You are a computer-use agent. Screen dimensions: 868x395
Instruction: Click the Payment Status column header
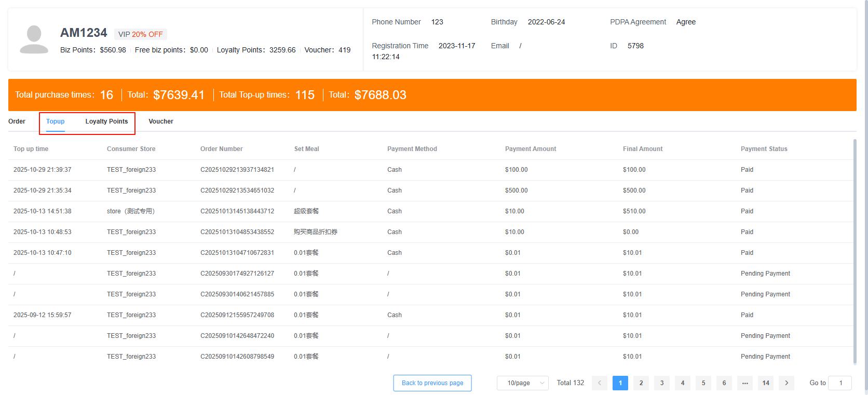coord(764,149)
